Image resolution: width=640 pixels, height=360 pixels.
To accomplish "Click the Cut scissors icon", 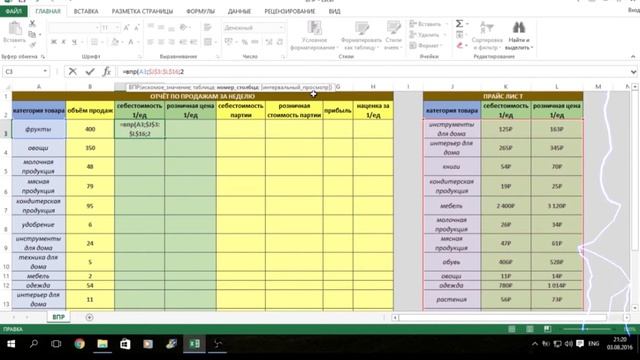I will coord(32,24).
